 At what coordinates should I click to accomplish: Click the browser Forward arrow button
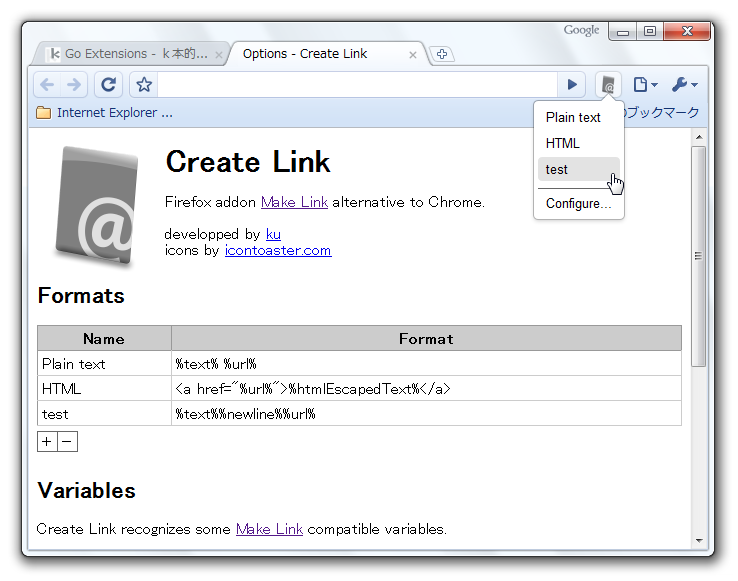pos(74,85)
